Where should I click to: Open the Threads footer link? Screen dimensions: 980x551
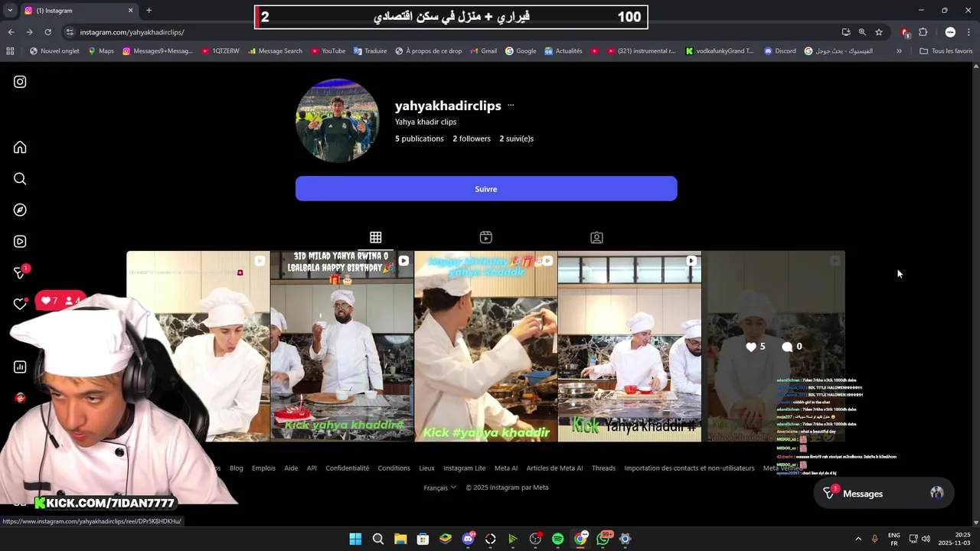tap(603, 468)
